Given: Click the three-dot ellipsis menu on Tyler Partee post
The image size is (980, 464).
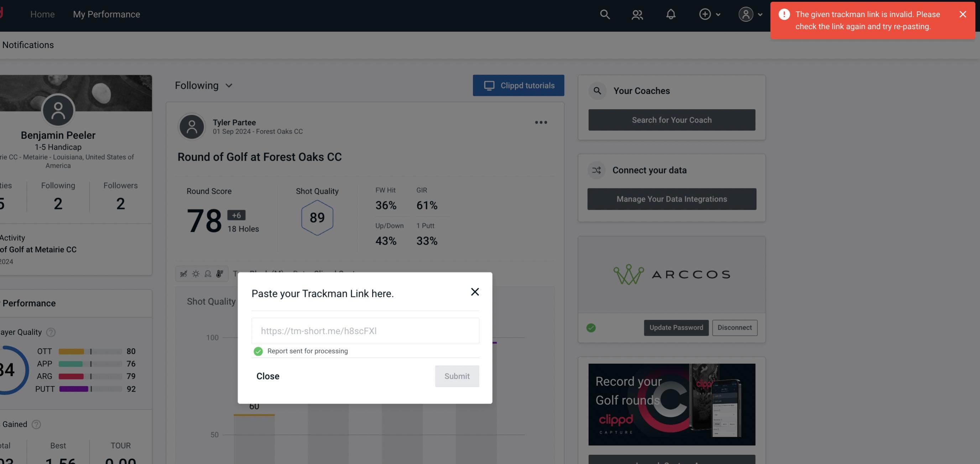Looking at the screenshot, I should coord(541,122).
